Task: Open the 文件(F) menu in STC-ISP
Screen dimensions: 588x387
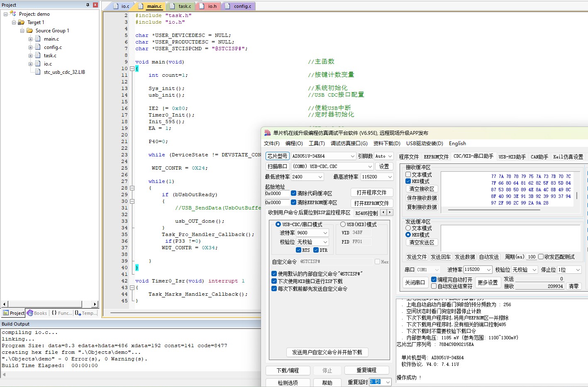Action: tap(272, 144)
